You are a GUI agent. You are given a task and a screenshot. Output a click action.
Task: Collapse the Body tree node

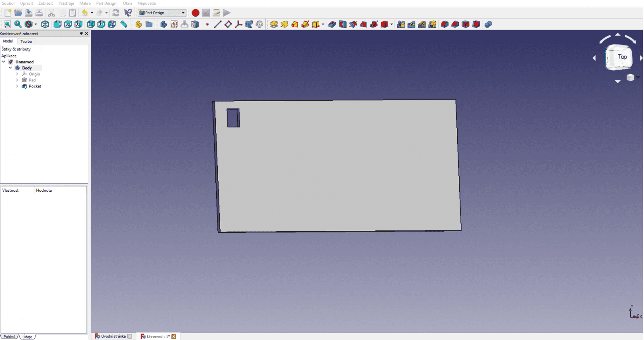click(10, 68)
